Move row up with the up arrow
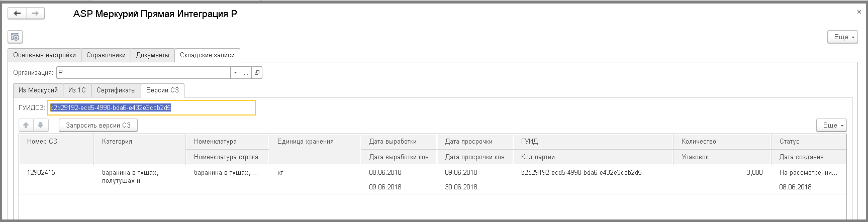The width and height of the screenshot is (868, 222). pos(26,125)
